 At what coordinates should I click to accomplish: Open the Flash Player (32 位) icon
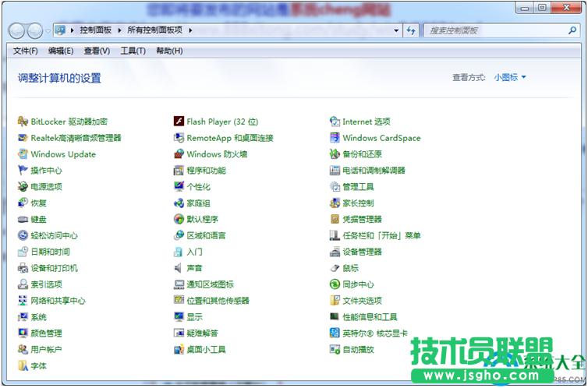[179, 122]
